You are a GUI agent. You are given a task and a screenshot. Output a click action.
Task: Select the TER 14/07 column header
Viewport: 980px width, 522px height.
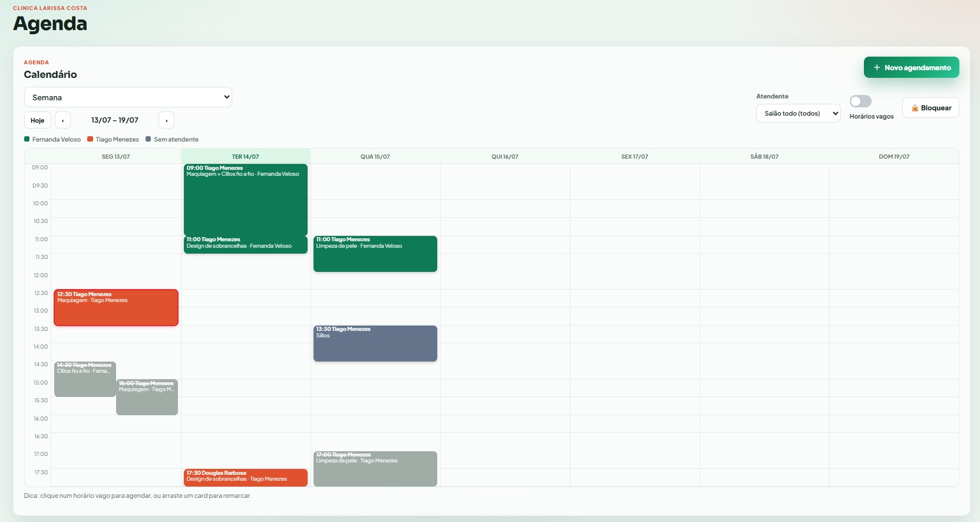pyautogui.click(x=246, y=156)
